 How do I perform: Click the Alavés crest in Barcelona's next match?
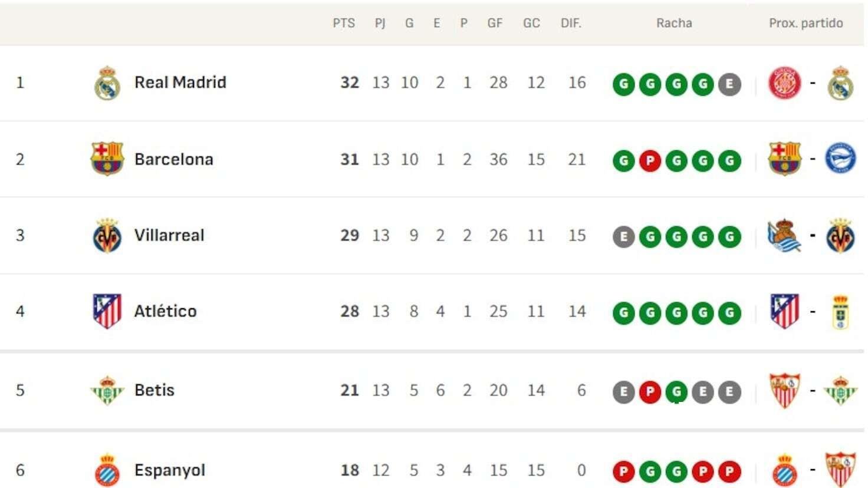coord(840,159)
